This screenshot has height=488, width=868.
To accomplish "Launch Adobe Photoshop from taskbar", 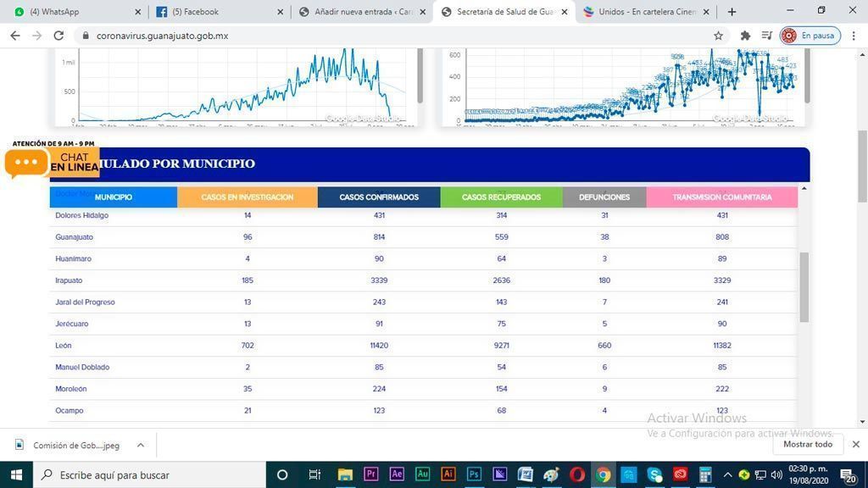I will coord(474,474).
